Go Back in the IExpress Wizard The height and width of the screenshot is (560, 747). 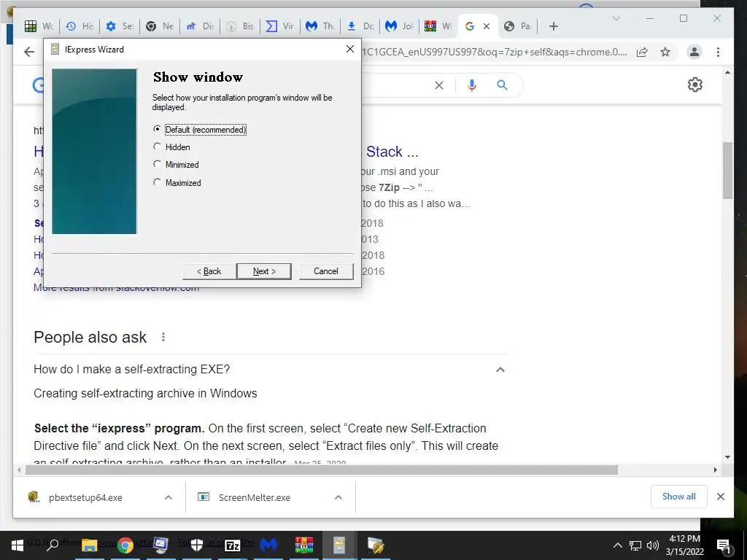click(x=209, y=271)
